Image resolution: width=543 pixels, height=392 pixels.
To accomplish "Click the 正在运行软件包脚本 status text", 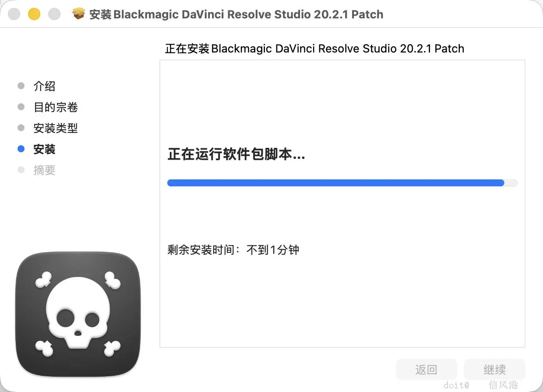I will 236,154.
